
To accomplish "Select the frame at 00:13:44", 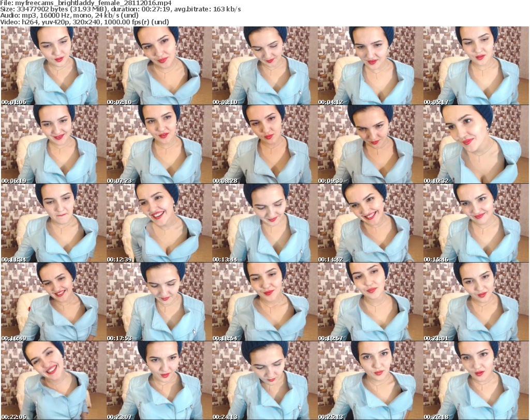I will click(264, 223).
